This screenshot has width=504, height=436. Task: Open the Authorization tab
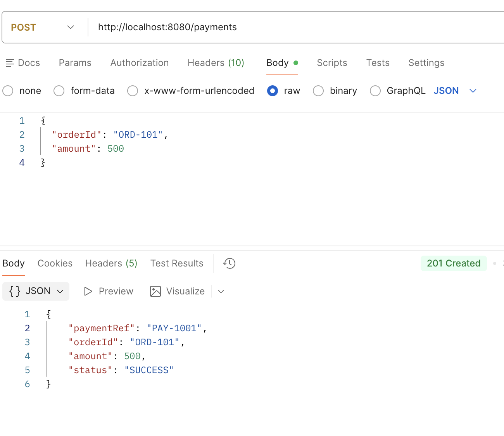pos(139,63)
